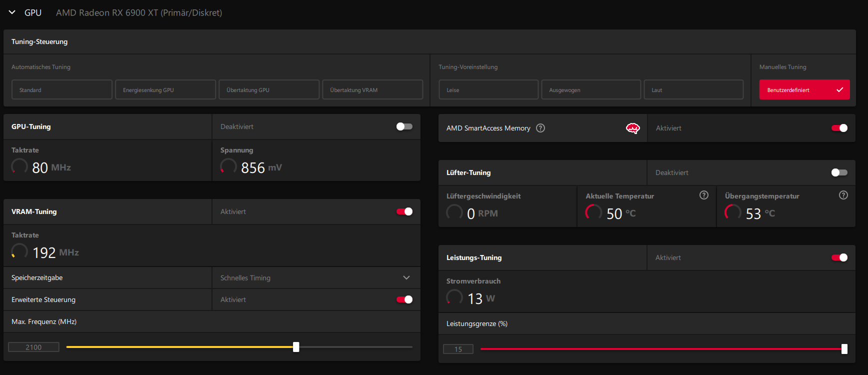Screen dimensions: 868x375
Task: Click the Aktuelle Temperatur 50 °C gauge
Action: pyautogui.click(x=593, y=212)
